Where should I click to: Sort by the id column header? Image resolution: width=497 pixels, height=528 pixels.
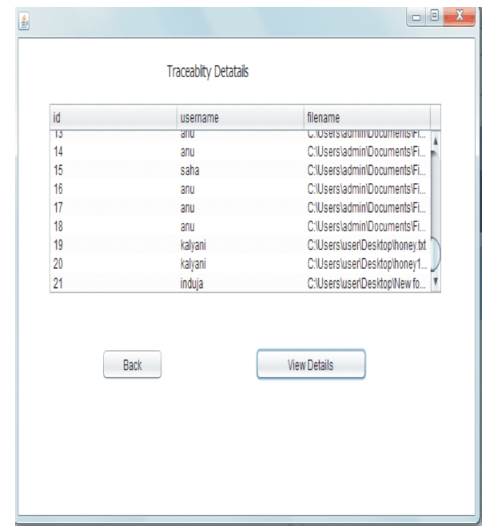(113, 118)
